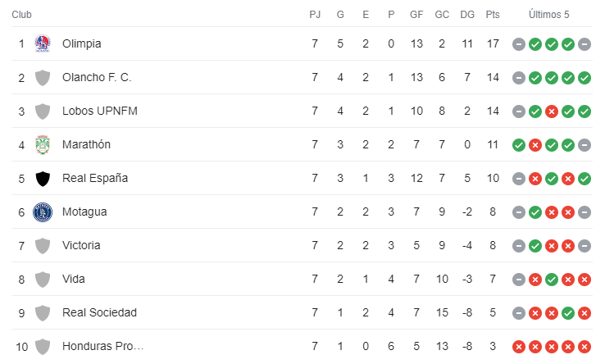Click Vida's green win result icon

552,280
